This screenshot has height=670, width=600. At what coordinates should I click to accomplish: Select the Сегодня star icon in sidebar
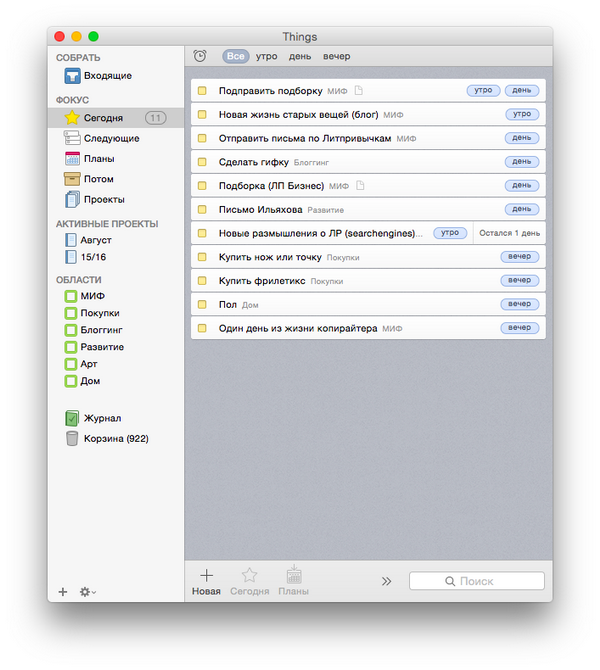pyautogui.click(x=72, y=118)
